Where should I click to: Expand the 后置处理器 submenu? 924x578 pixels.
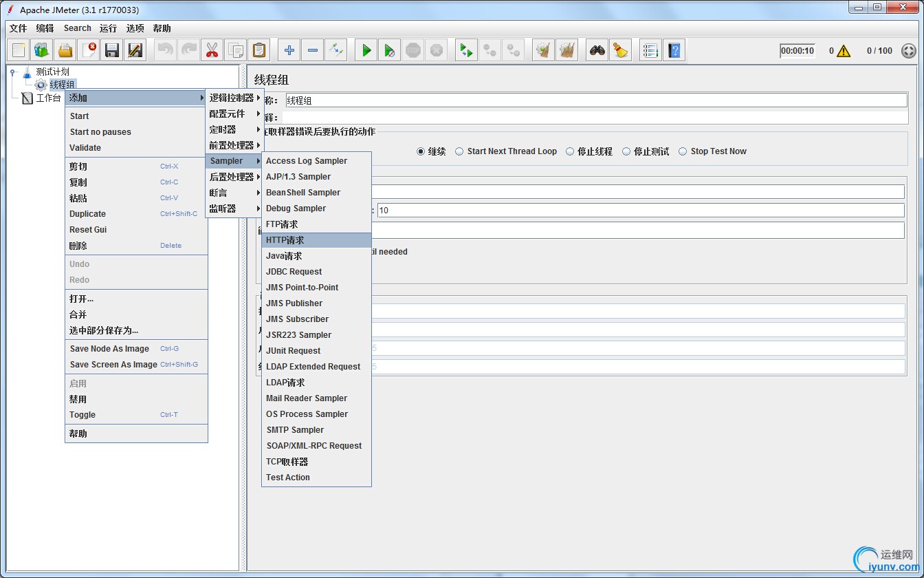pyautogui.click(x=234, y=177)
